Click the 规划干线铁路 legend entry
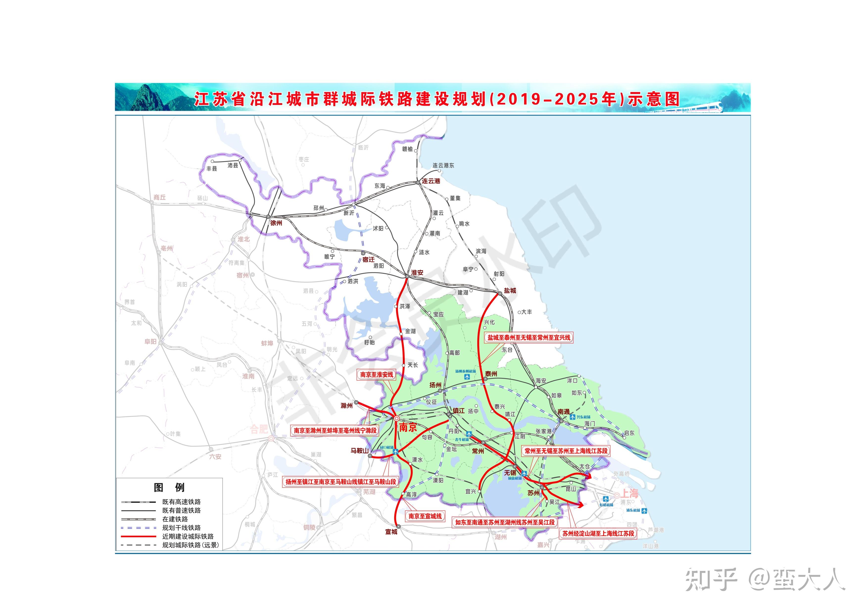This screenshot has width=868, height=614. tap(181, 528)
